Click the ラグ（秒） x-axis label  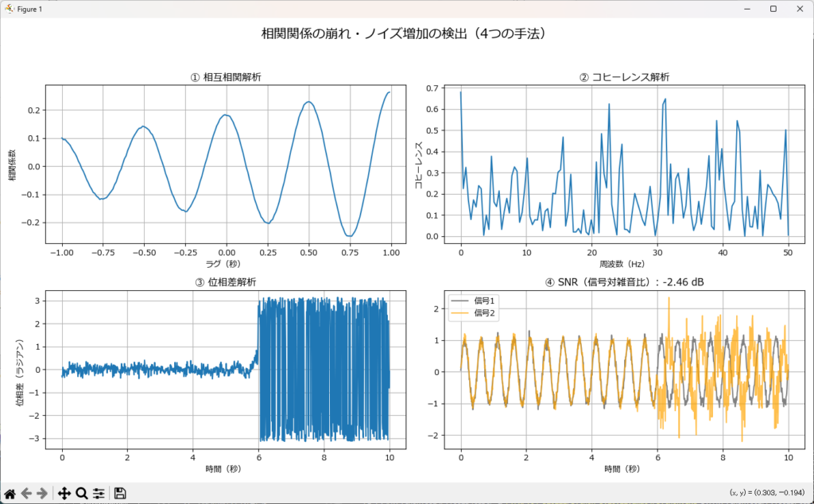coord(227,263)
